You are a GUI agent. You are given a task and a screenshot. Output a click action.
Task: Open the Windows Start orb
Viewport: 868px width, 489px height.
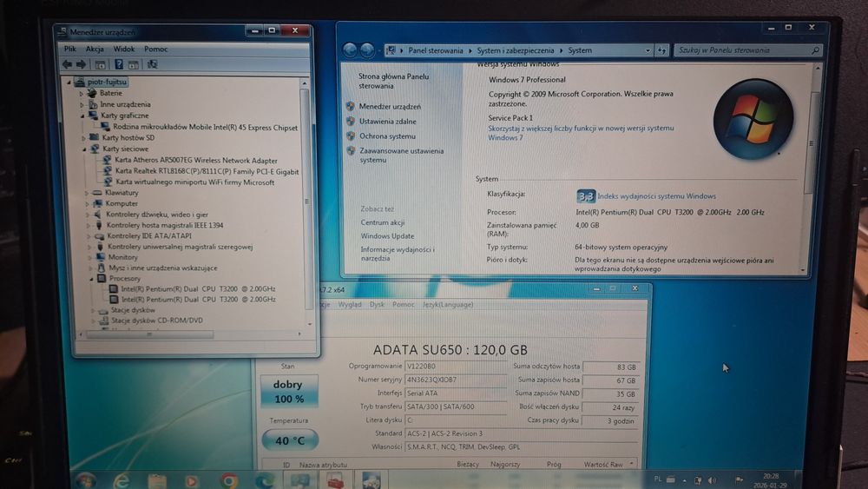click(x=85, y=480)
